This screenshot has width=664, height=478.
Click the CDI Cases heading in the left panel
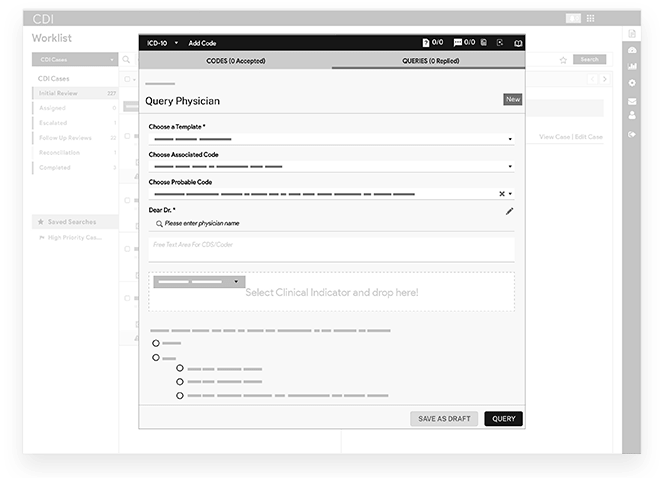[x=53, y=79]
